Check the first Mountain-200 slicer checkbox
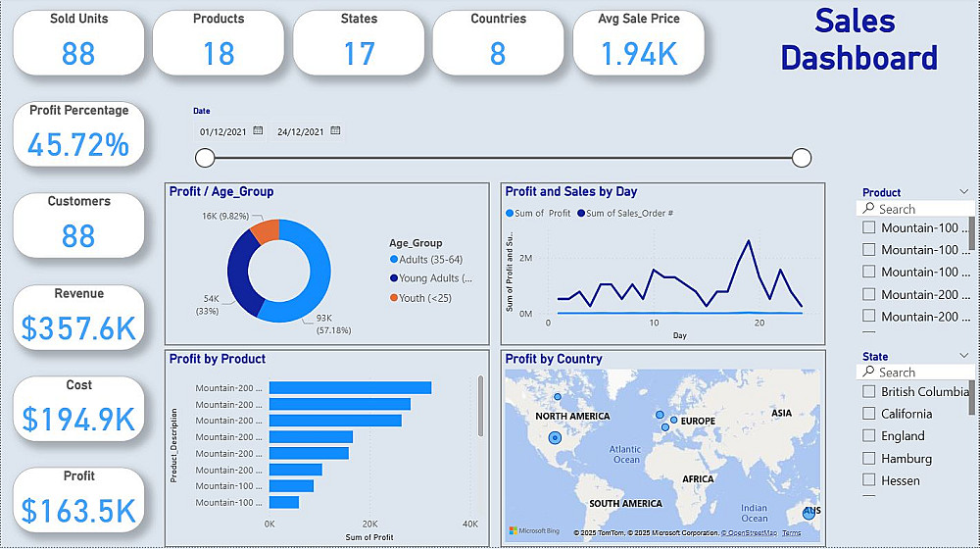The height and width of the screenshot is (549, 980). (x=868, y=294)
